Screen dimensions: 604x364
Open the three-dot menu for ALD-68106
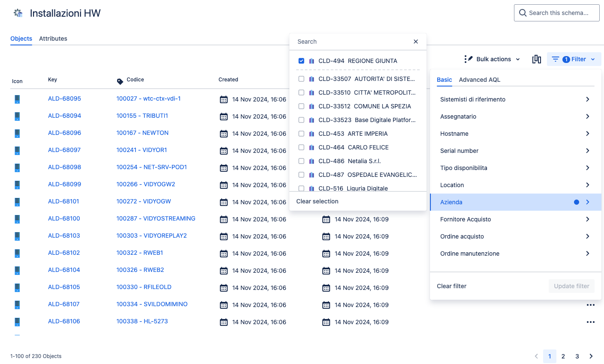pos(591,322)
